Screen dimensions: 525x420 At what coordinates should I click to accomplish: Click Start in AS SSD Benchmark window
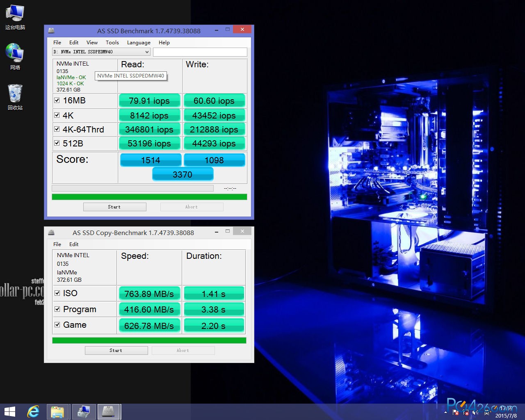pyautogui.click(x=114, y=207)
